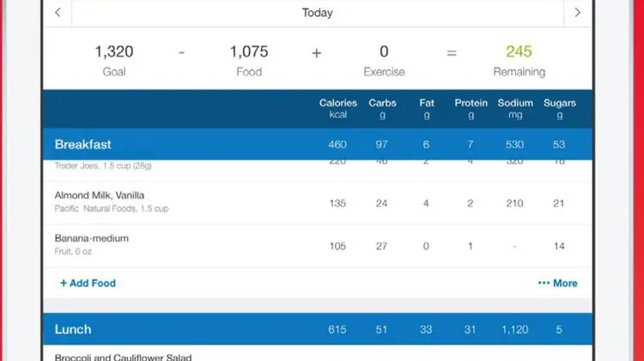Open the Broccoli and Cauliflower Salad entry
644x361 pixels.
(123, 357)
